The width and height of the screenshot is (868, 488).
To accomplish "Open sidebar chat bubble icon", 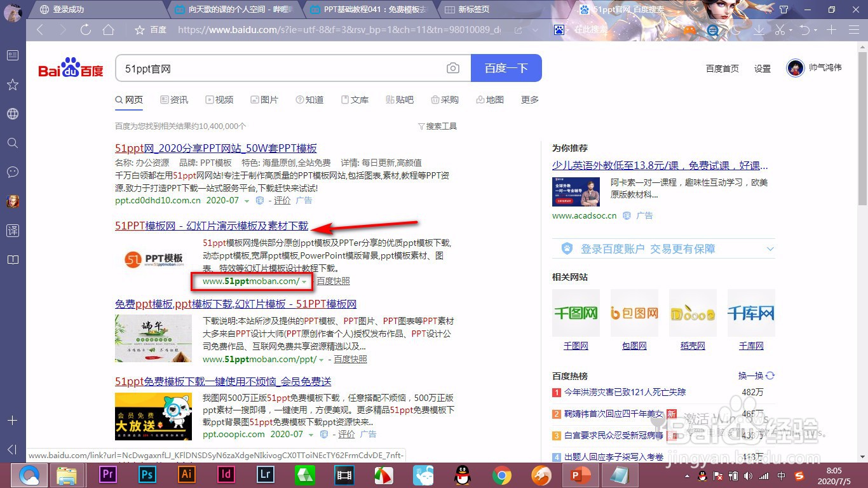I will coord(12,172).
